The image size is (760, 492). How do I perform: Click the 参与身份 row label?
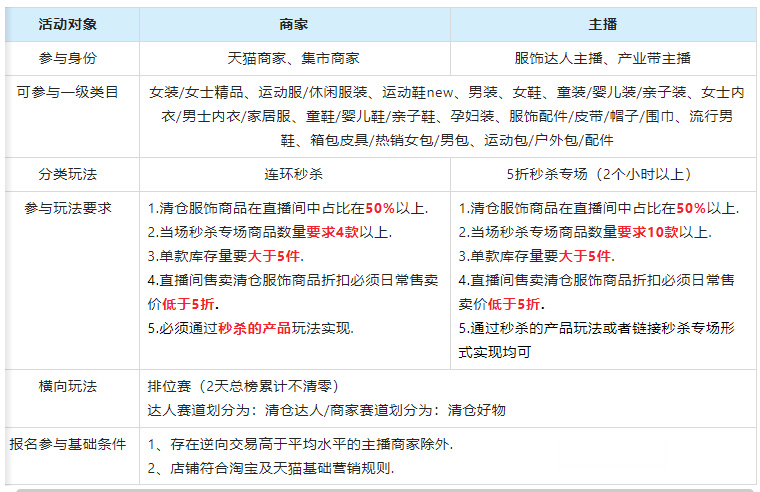point(69,58)
